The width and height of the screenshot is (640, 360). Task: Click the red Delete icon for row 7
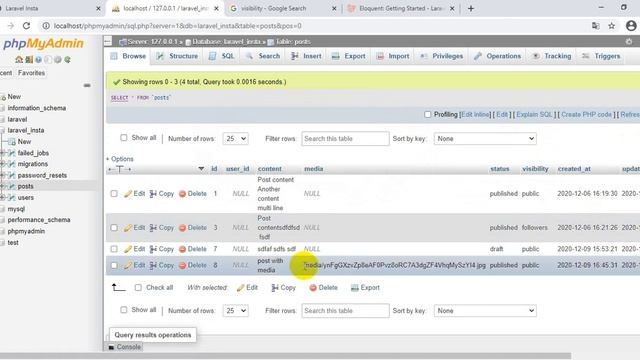point(182,249)
